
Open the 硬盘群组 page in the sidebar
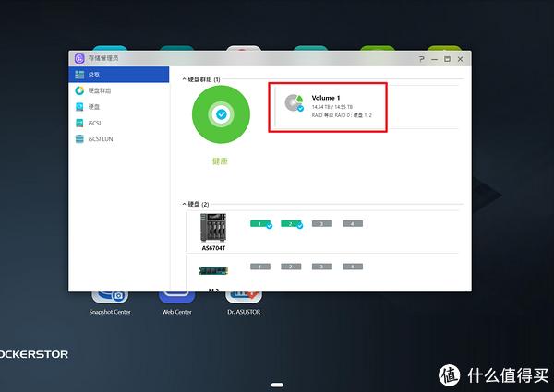click(x=119, y=90)
